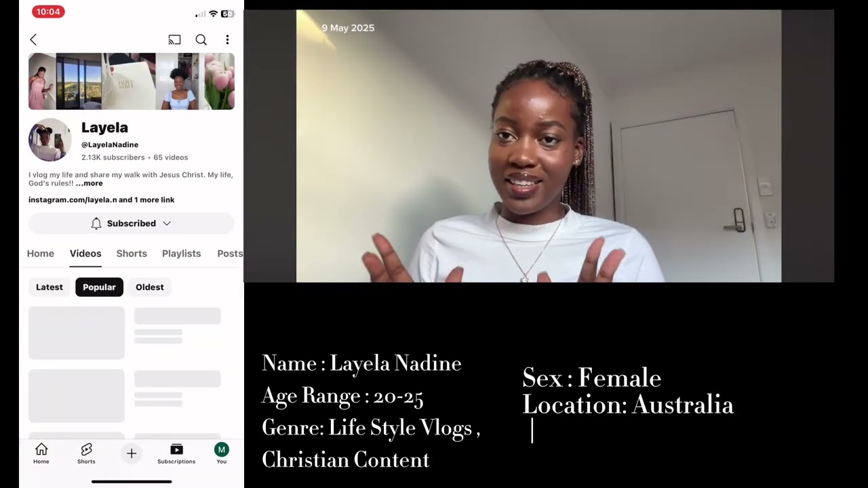The image size is (868, 488).
Task: Open the three-dot more options menu
Action: (227, 40)
